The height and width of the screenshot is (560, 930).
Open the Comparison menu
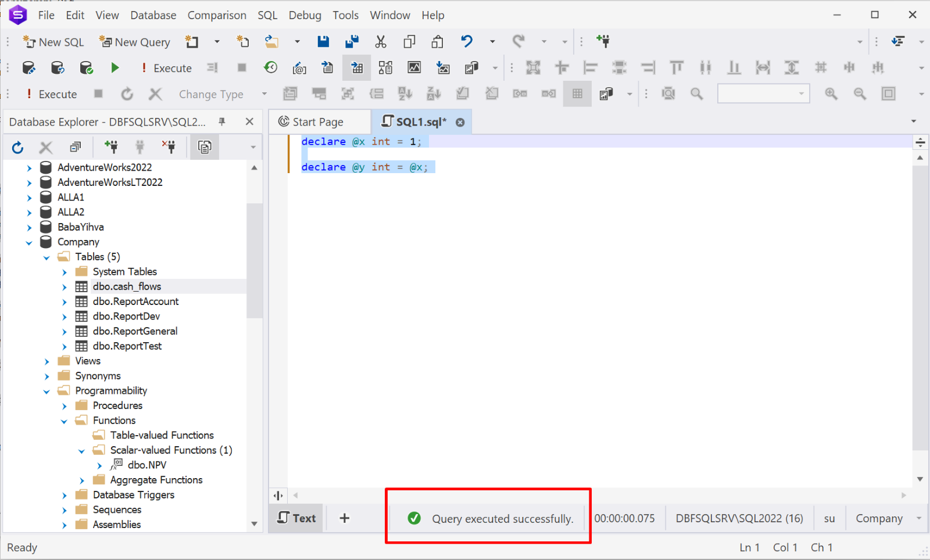[x=217, y=15]
